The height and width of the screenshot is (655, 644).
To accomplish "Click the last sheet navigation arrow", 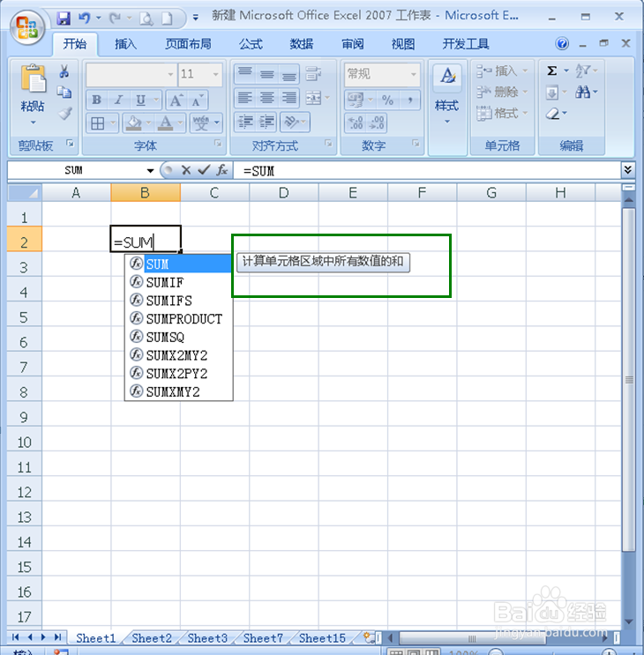I will (57, 637).
